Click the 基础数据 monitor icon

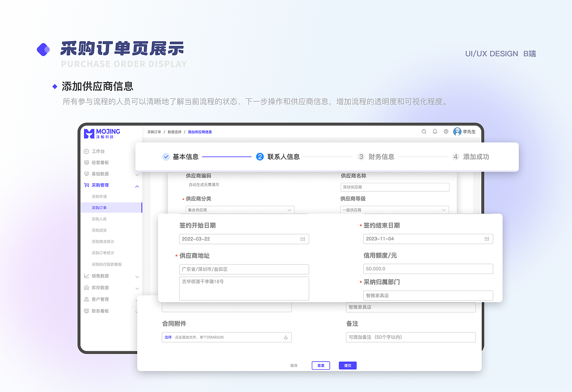[86, 174]
